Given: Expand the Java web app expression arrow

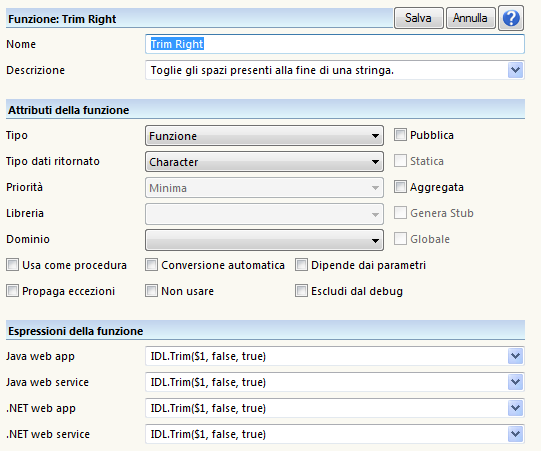Looking at the screenshot, I should (x=515, y=356).
